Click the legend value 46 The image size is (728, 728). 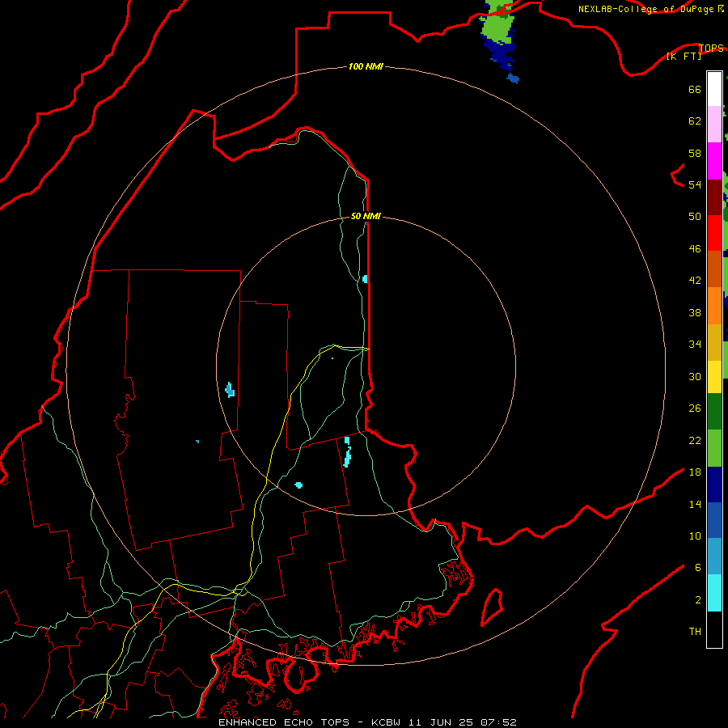[695, 249]
